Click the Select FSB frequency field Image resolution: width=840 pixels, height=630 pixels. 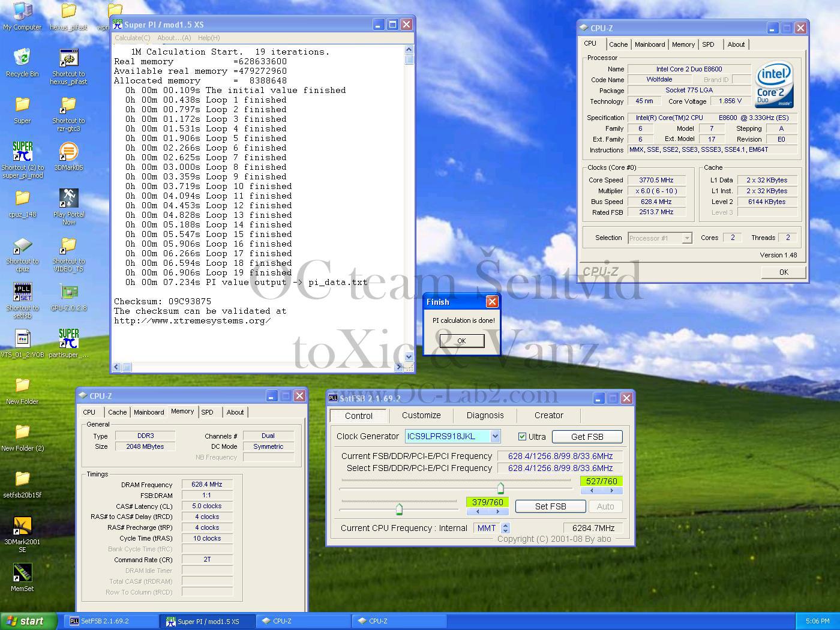(560, 468)
